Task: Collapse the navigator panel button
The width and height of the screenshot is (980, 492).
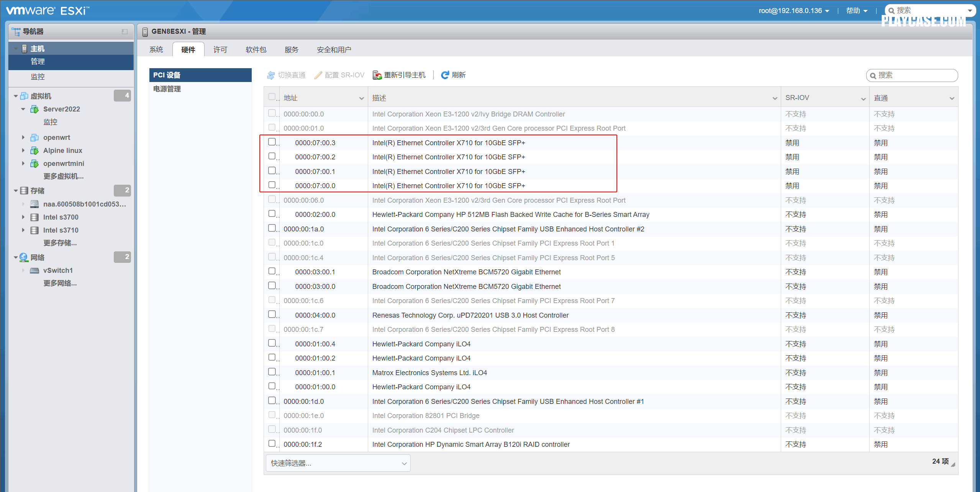Action: point(125,31)
